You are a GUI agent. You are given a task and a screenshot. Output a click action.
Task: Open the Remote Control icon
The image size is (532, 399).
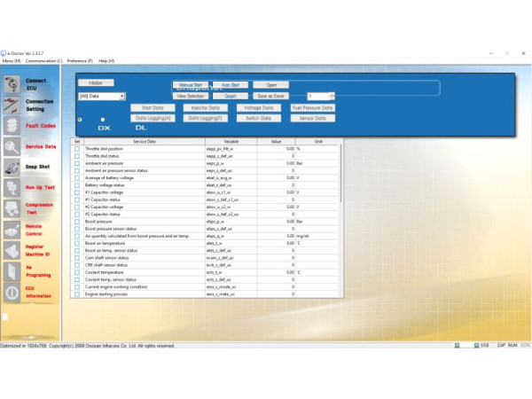(x=12, y=229)
